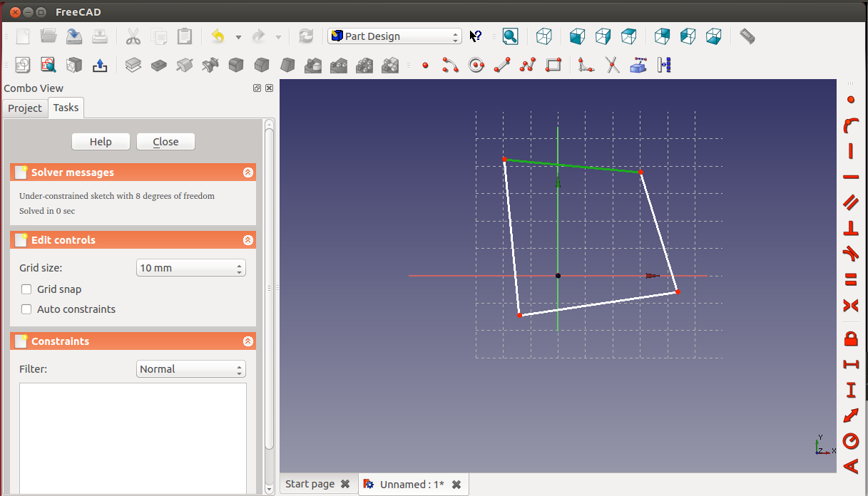Open the Part Design workbench dropdown
This screenshot has height=496, width=868.
394,36
